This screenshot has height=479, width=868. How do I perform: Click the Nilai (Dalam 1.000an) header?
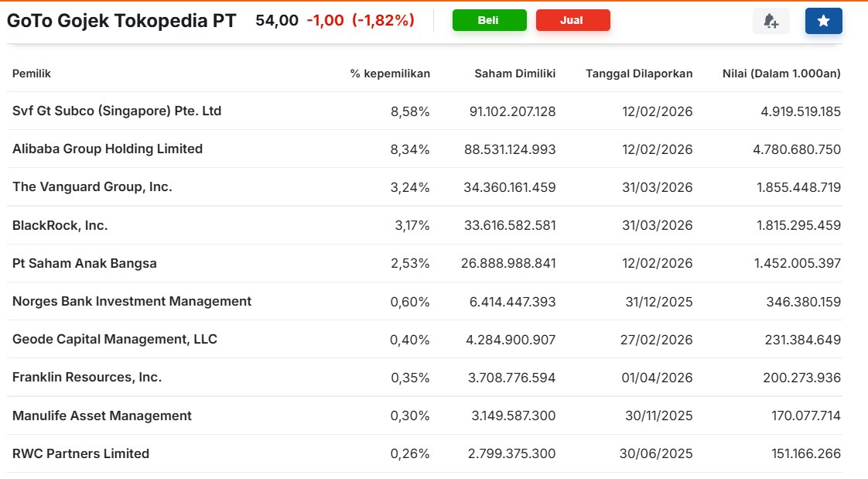coord(781,74)
